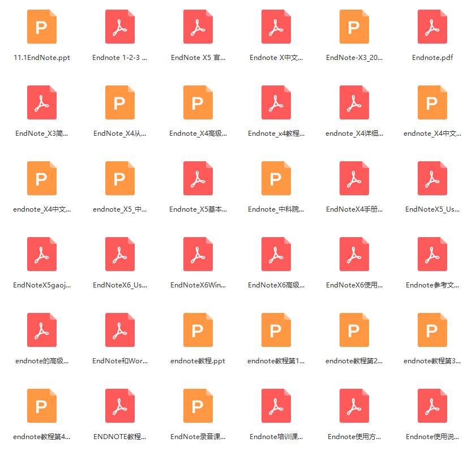Click the label "endnote教程第4..."
This screenshot has height=451, width=476.
[41, 437]
